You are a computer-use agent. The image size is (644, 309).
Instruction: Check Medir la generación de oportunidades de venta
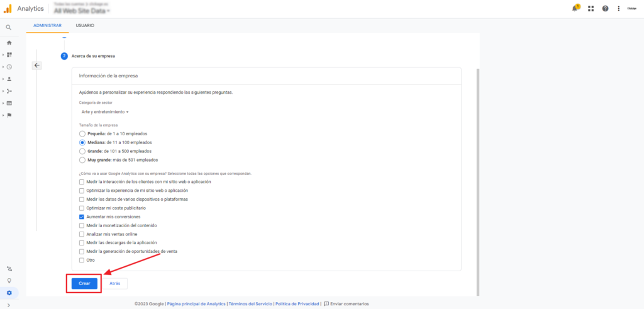(x=81, y=252)
